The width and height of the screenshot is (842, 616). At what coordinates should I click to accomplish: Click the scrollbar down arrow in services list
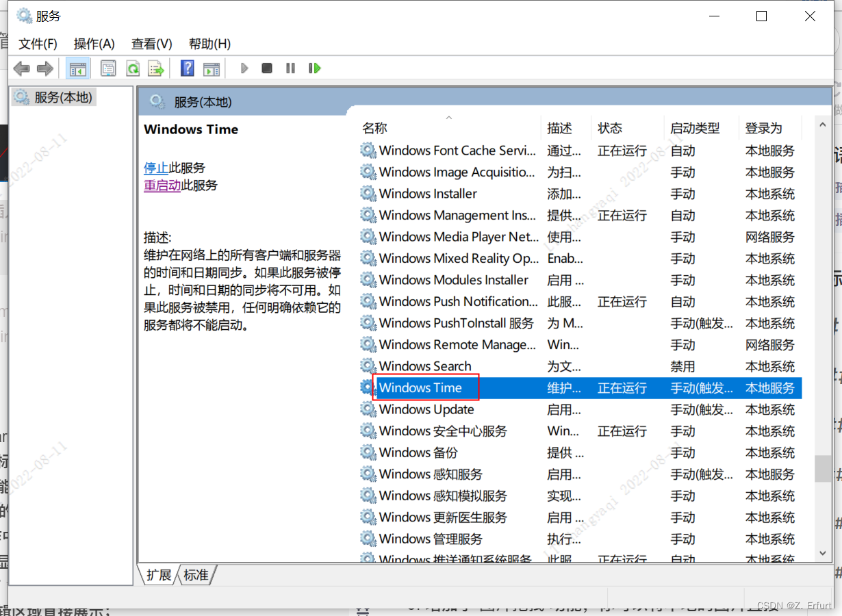pyautogui.click(x=822, y=552)
